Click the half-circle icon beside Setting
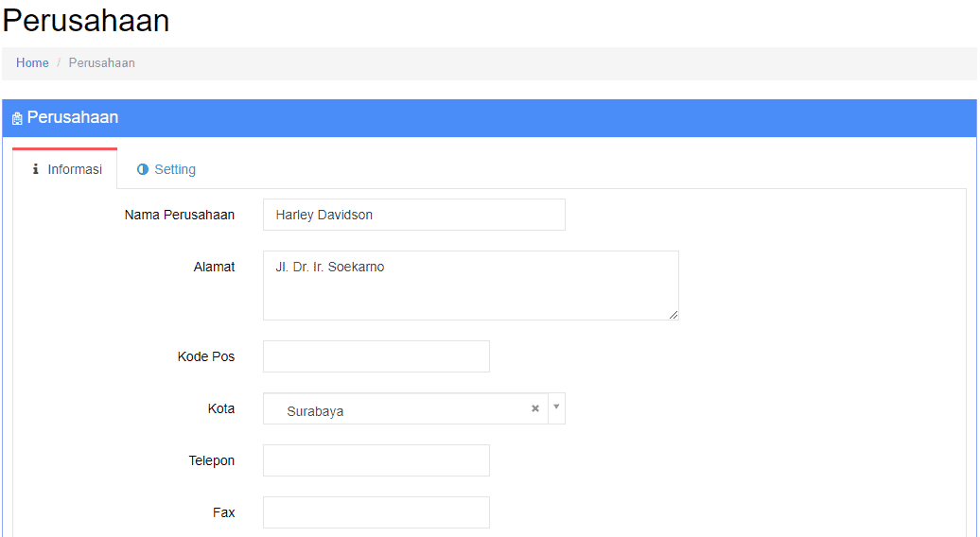The width and height of the screenshot is (980, 537). [143, 169]
